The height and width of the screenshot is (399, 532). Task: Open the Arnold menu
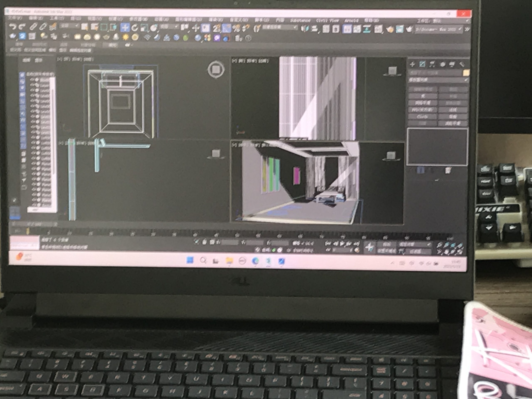click(x=351, y=21)
